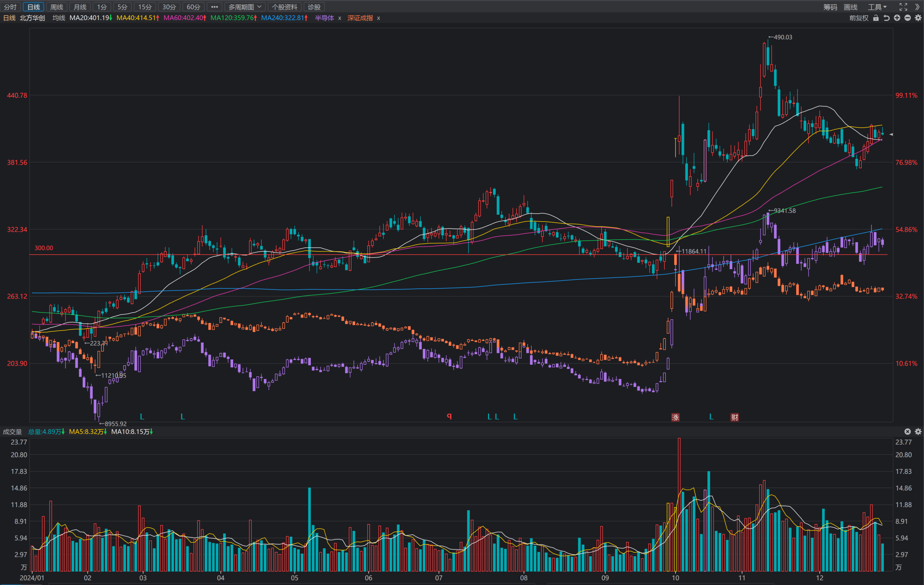
Task: Open main chart settings gear
Action: tap(918, 18)
